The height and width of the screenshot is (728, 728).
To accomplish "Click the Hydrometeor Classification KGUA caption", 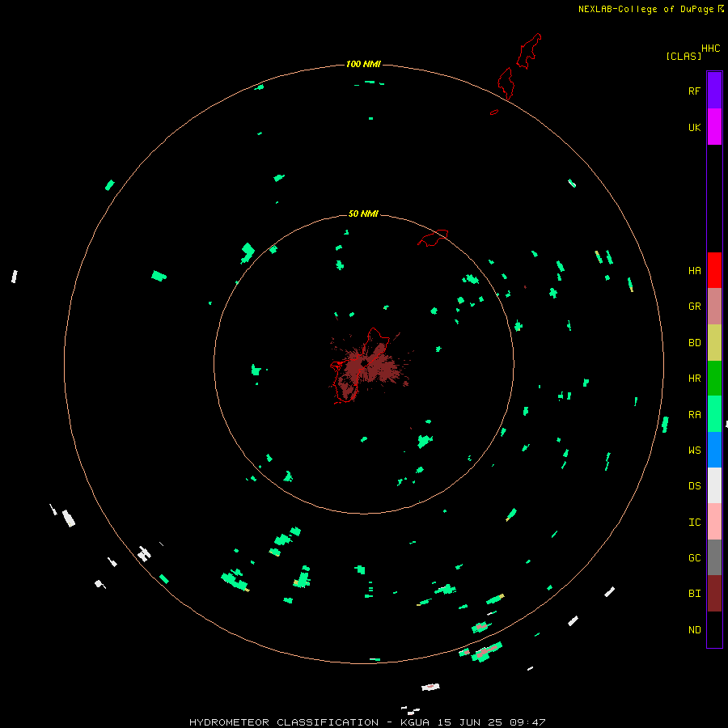I will tap(367, 722).
